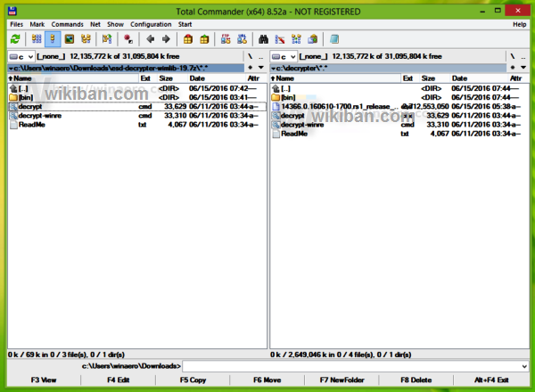Click the F4 Edit button
This screenshot has height=392, width=535.
118,380
